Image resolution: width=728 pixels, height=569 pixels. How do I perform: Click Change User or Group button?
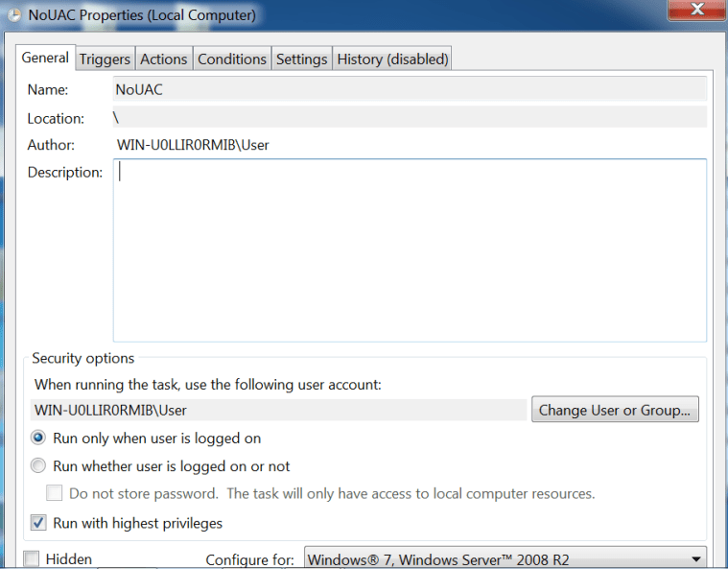click(x=615, y=410)
